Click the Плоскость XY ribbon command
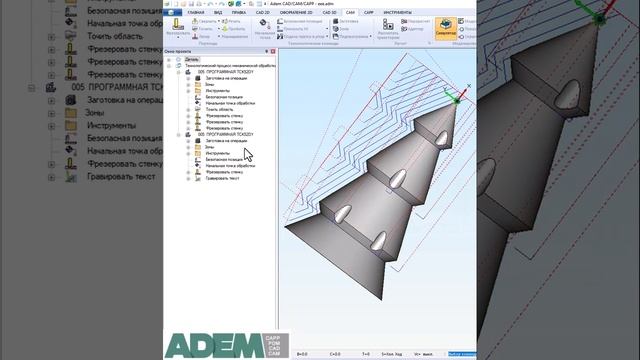Image resolution: width=640 pixels, height=360 pixels. 293,29
